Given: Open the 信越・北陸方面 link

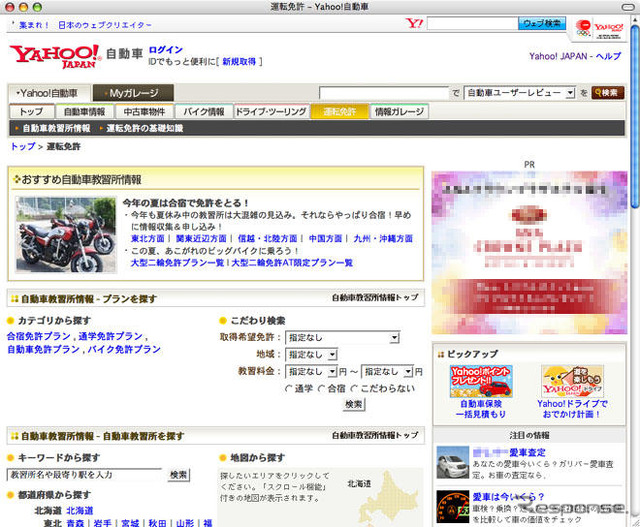Looking at the screenshot, I should [267, 238].
